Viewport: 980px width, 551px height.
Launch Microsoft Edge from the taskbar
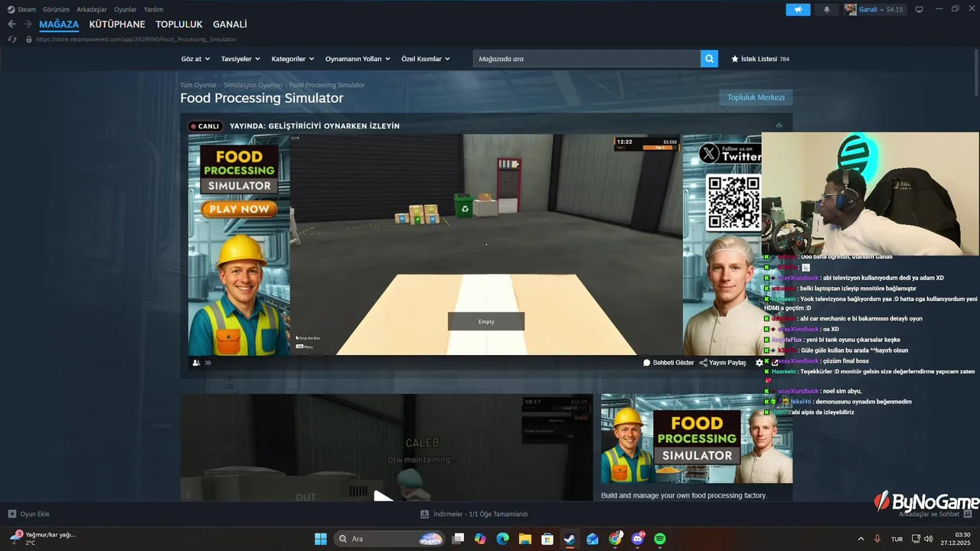502,539
